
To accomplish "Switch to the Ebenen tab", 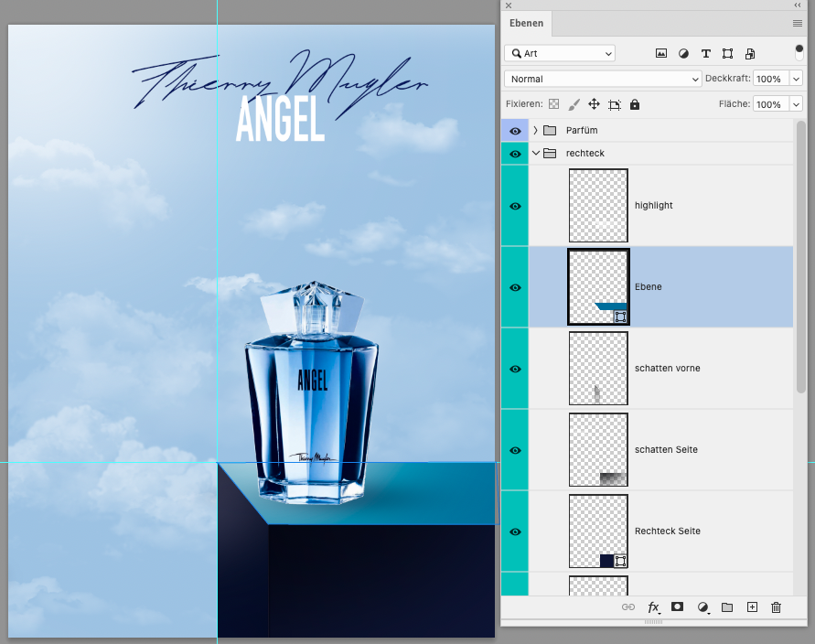I will [527, 24].
